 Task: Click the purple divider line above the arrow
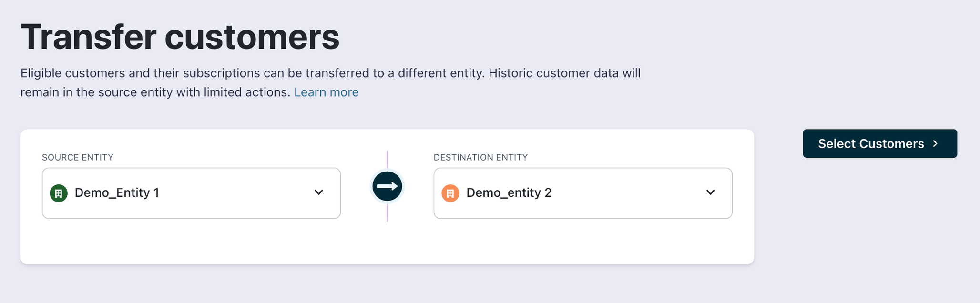[x=387, y=159]
